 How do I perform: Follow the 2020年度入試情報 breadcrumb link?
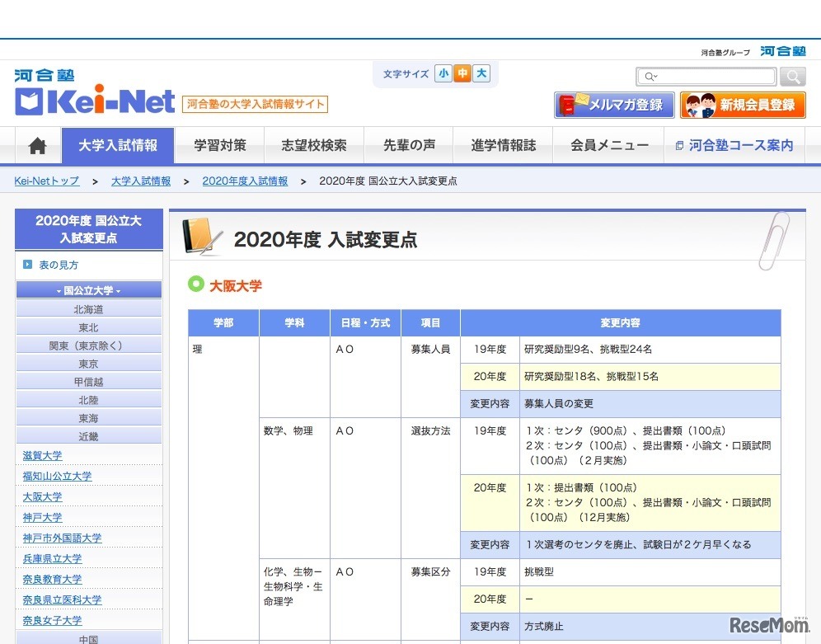[x=245, y=181]
